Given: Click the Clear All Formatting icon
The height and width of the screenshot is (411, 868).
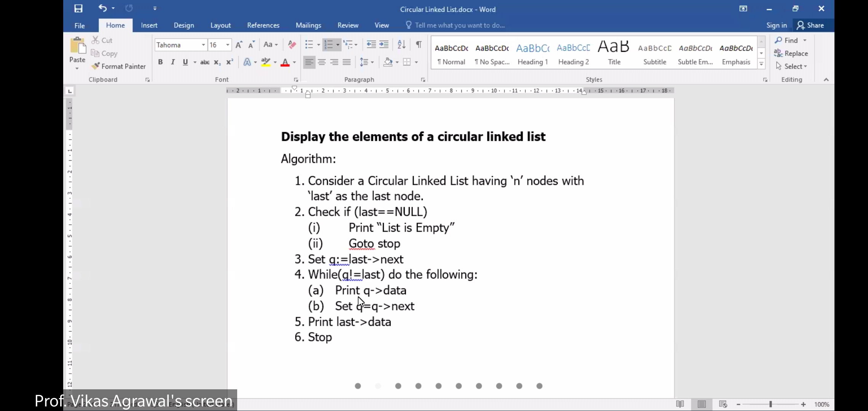Looking at the screenshot, I should (x=292, y=45).
